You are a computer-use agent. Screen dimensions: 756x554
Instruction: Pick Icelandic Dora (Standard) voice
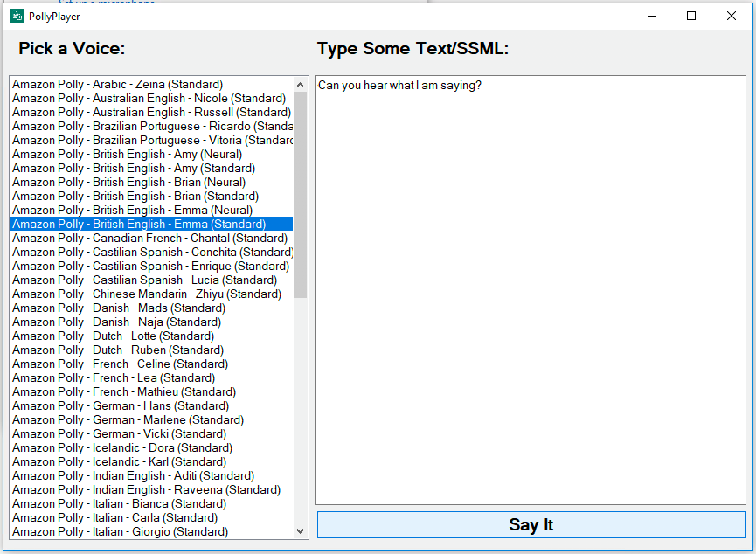coord(122,448)
